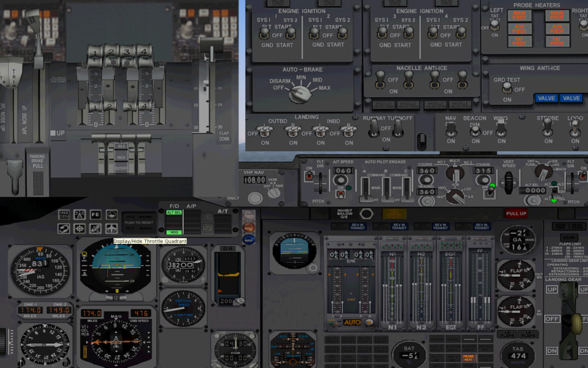Click the left blue VALVE indicator
The image size is (588, 368).
click(546, 99)
